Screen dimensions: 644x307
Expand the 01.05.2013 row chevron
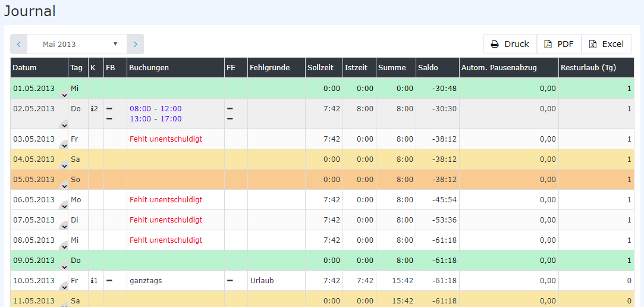click(64, 95)
